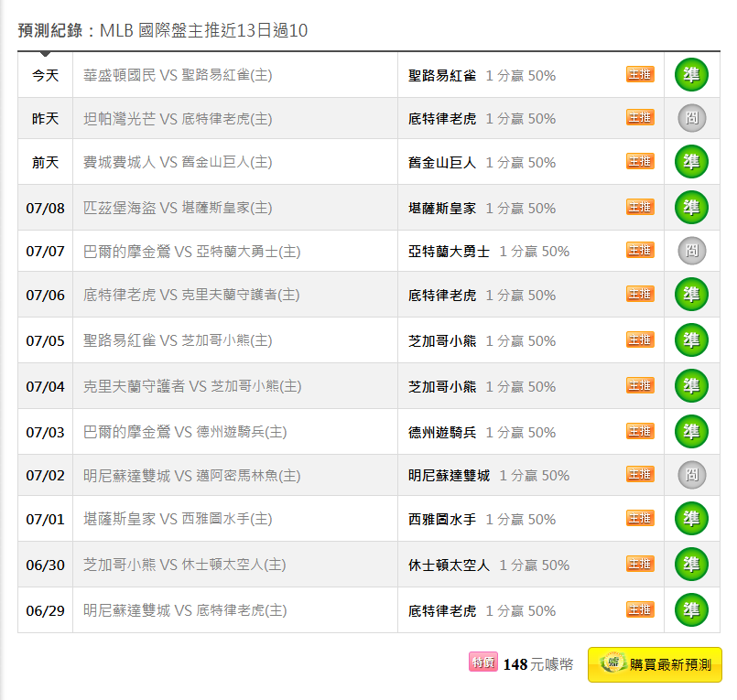The width and height of the screenshot is (737, 700).
Task: Click the 148 元嘑幣 price text
Action: [x=538, y=664]
